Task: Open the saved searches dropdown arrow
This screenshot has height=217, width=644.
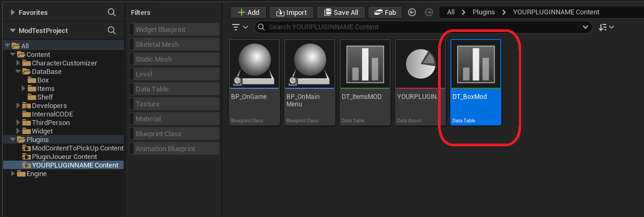Action: (585, 27)
